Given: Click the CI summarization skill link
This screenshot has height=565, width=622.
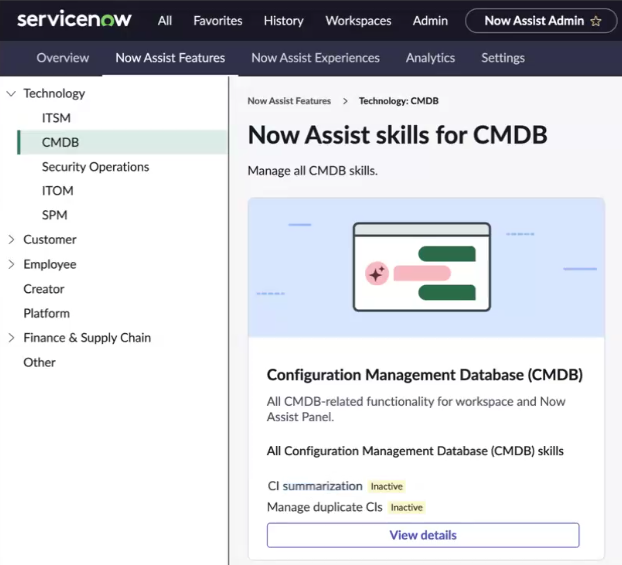Looking at the screenshot, I should coord(315,486).
